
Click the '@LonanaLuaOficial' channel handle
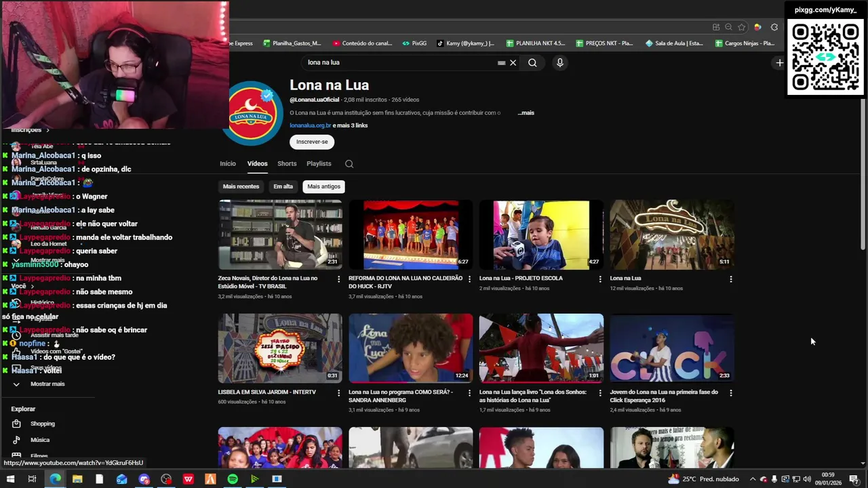pyautogui.click(x=315, y=100)
